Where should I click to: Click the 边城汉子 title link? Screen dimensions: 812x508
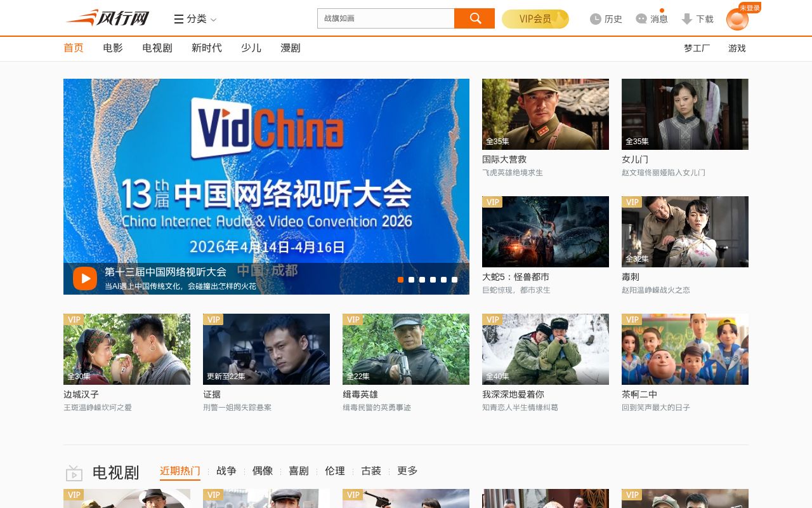(81, 394)
